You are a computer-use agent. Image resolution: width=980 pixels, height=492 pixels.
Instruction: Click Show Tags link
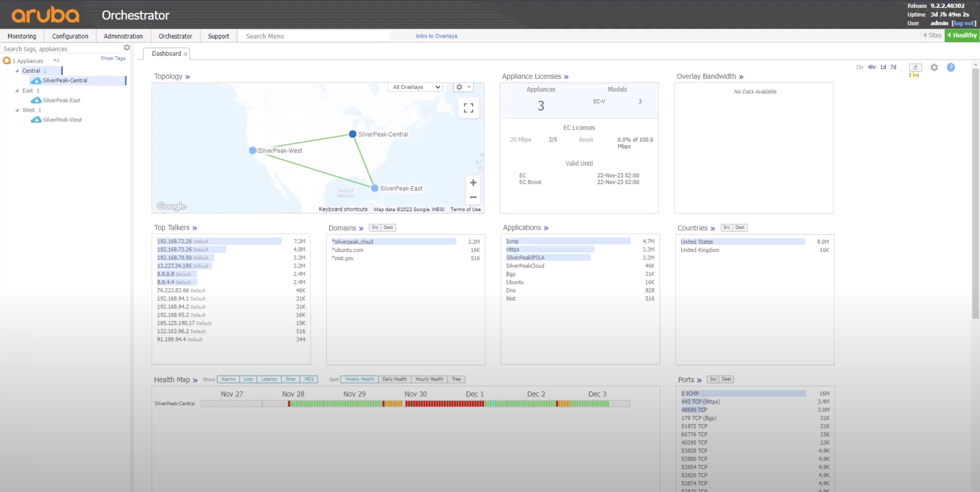[113, 58]
